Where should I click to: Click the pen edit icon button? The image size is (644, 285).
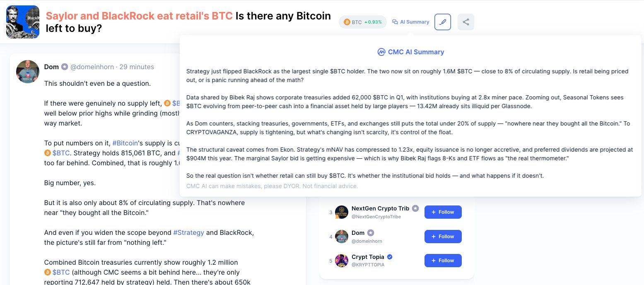click(443, 22)
